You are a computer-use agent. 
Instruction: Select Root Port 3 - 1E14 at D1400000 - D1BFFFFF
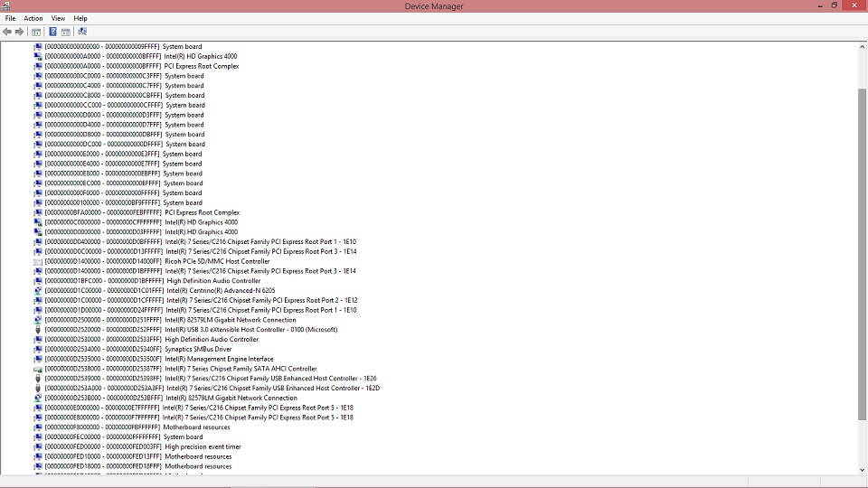pos(201,271)
